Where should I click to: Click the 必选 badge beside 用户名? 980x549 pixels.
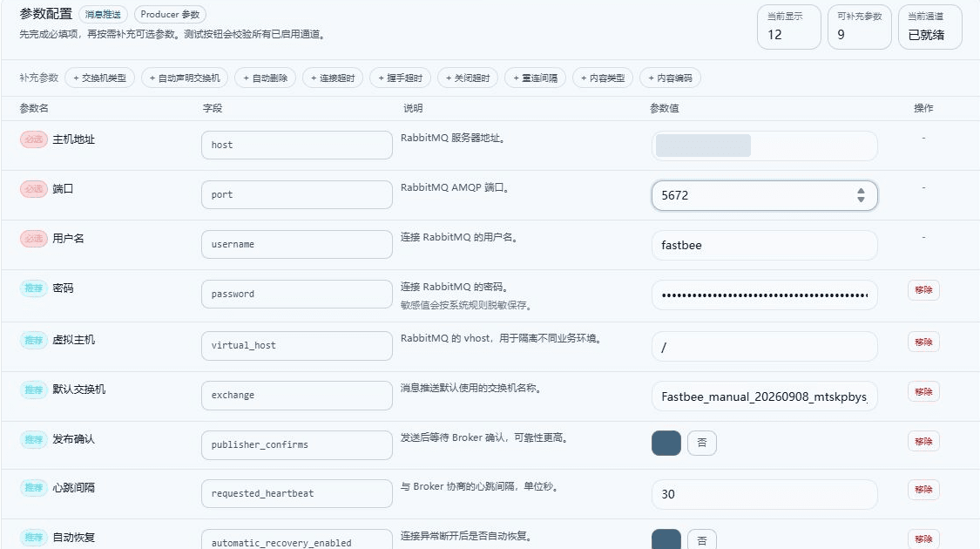34,238
